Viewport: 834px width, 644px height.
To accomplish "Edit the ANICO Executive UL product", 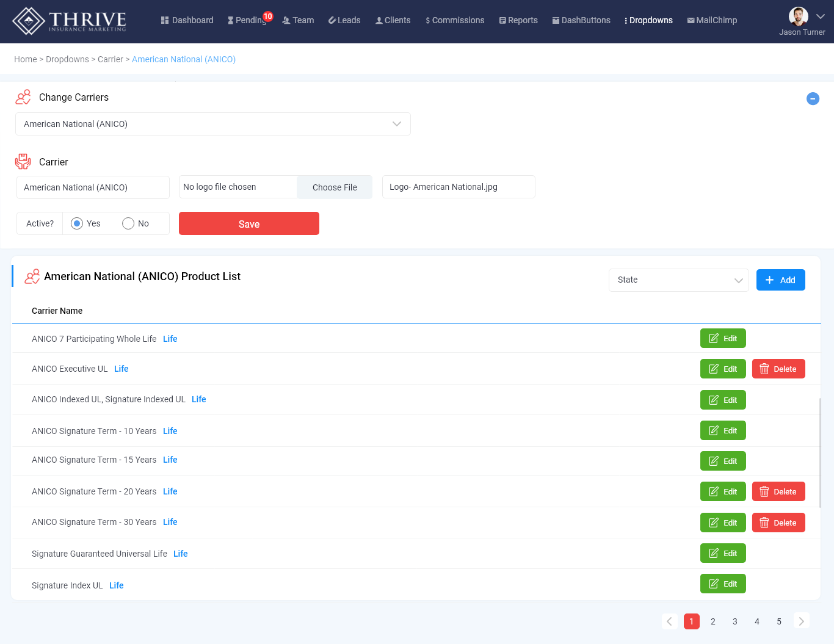I will tap(723, 369).
